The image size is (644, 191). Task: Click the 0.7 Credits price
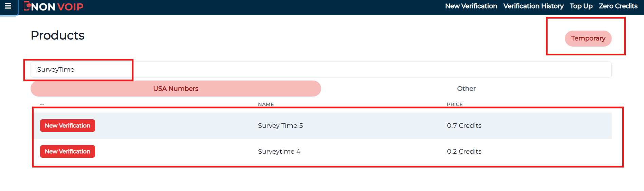coord(464,126)
